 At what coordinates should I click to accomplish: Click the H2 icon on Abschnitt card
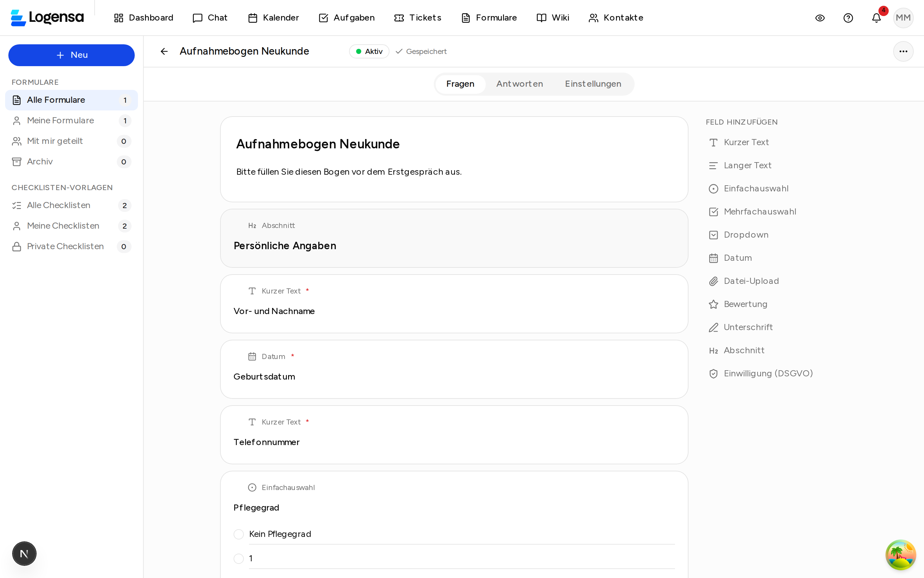[252, 225]
